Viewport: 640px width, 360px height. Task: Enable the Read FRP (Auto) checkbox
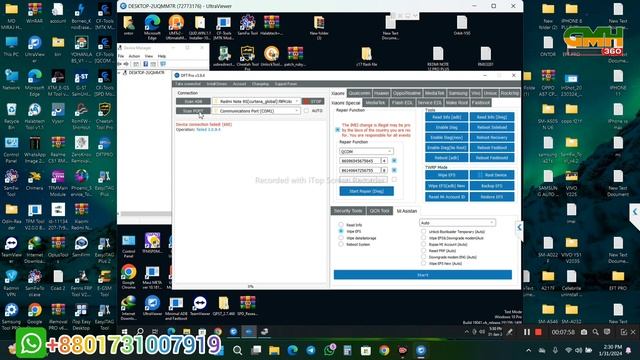coord(423,251)
